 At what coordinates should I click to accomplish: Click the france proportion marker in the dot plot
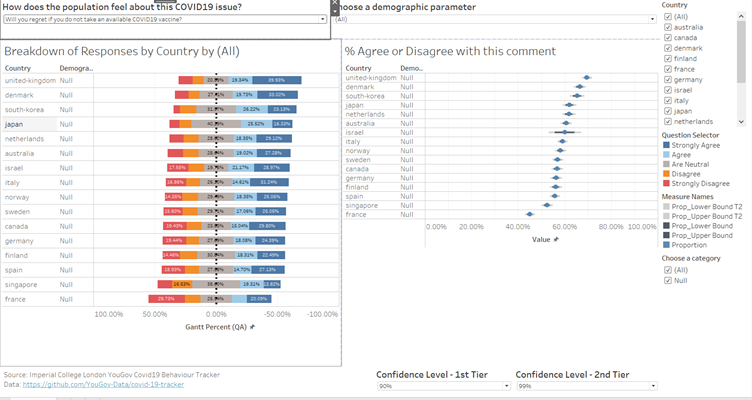click(x=530, y=214)
